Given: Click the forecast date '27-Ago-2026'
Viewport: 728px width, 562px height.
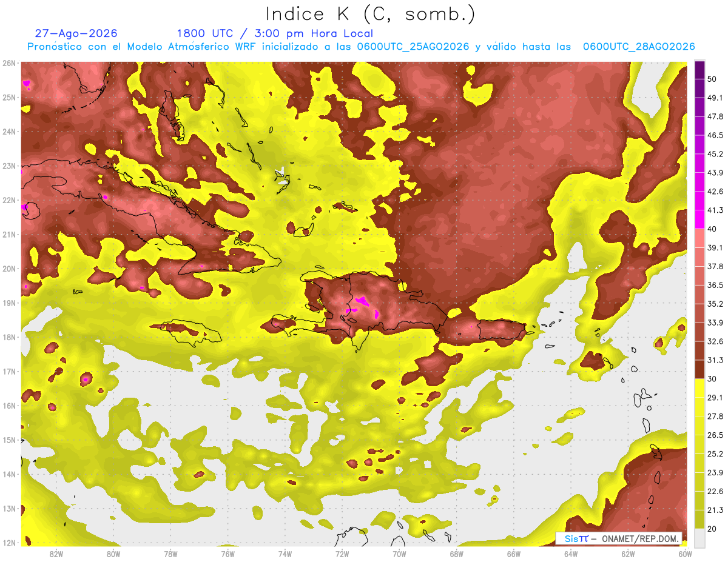Looking at the screenshot, I should [x=76, y=33].
